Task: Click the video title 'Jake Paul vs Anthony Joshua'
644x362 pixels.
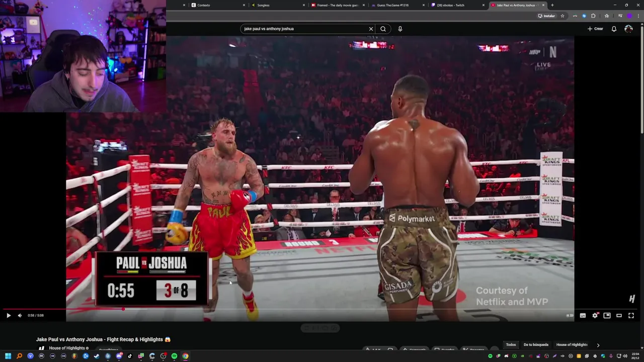Action: tap(103, 339)
